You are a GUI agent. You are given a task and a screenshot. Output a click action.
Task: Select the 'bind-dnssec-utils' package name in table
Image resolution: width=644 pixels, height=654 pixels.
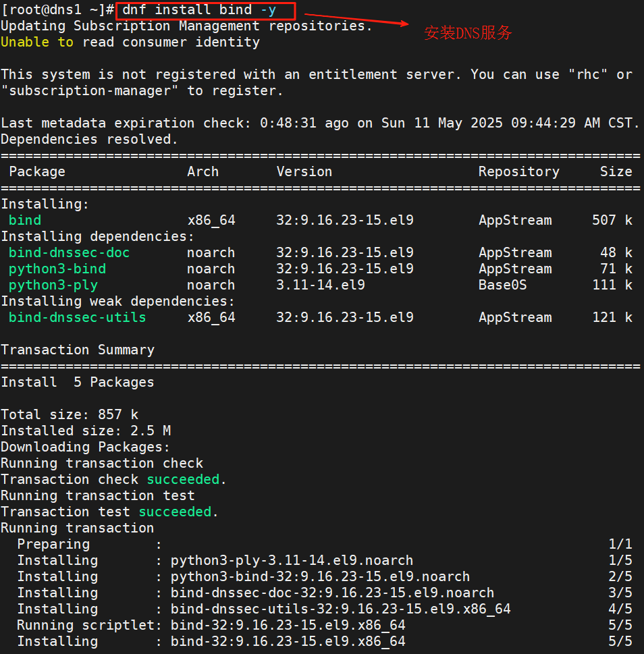click(x=78, y=318)
